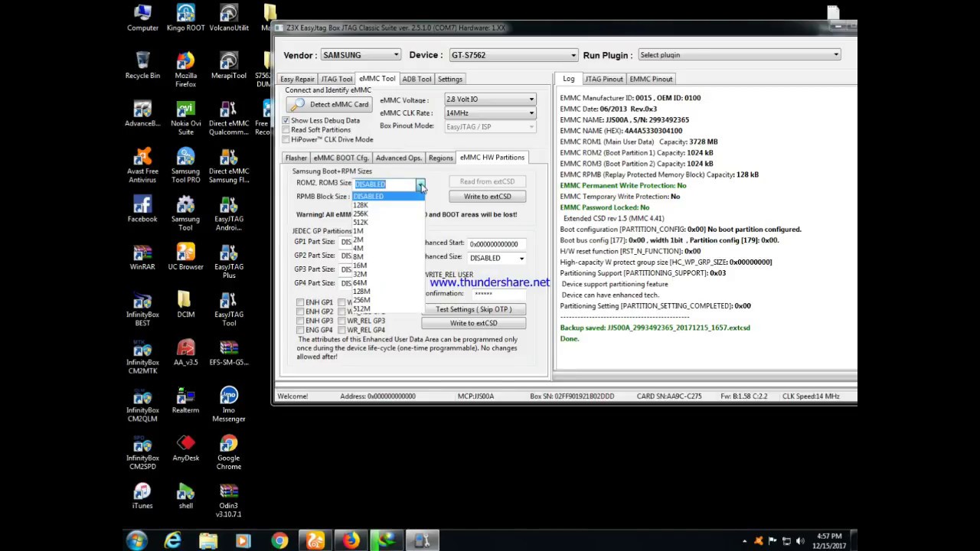Open EasyJTAG Android desktop shortcut
This screenshot has height=551, width=980.
(228, 214)
